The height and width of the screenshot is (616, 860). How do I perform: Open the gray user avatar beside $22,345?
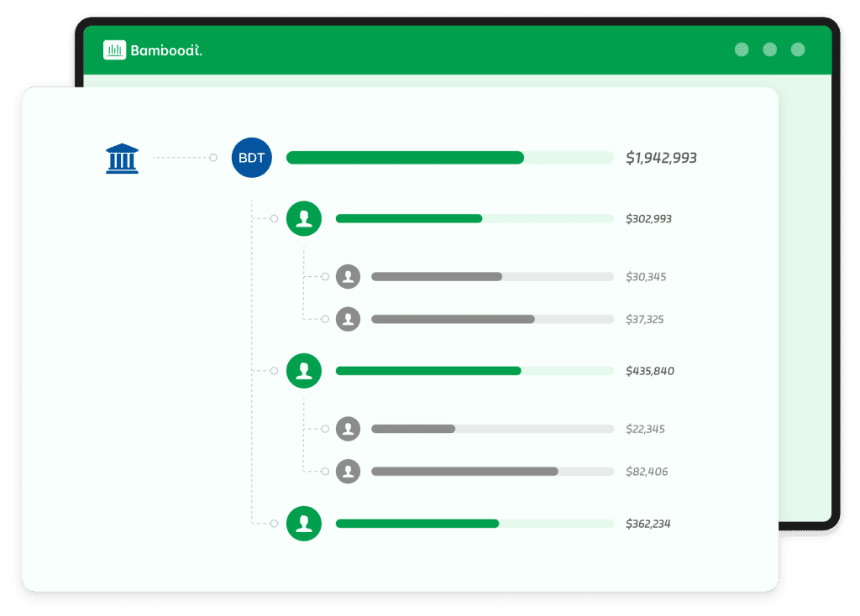(348, 429)
